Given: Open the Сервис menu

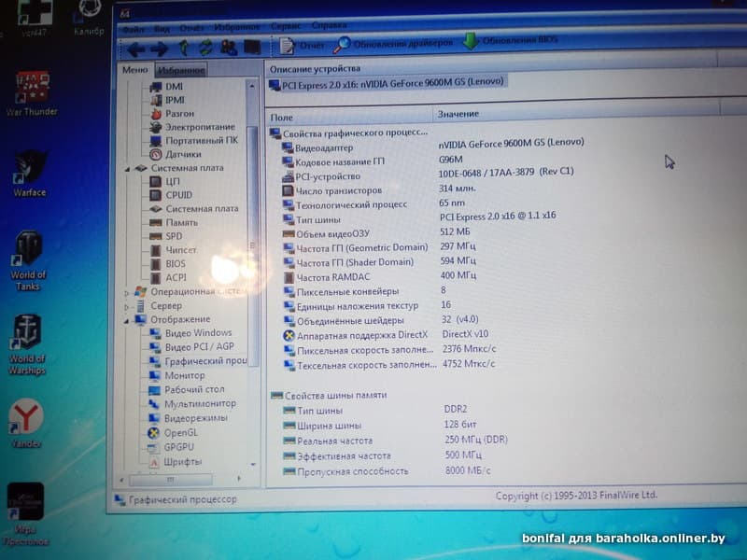Looking at the screenshot, I should point(286,26).
